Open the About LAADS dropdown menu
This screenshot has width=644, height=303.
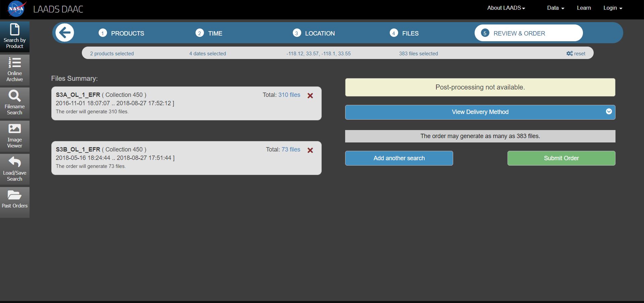[x=506, y=8]
